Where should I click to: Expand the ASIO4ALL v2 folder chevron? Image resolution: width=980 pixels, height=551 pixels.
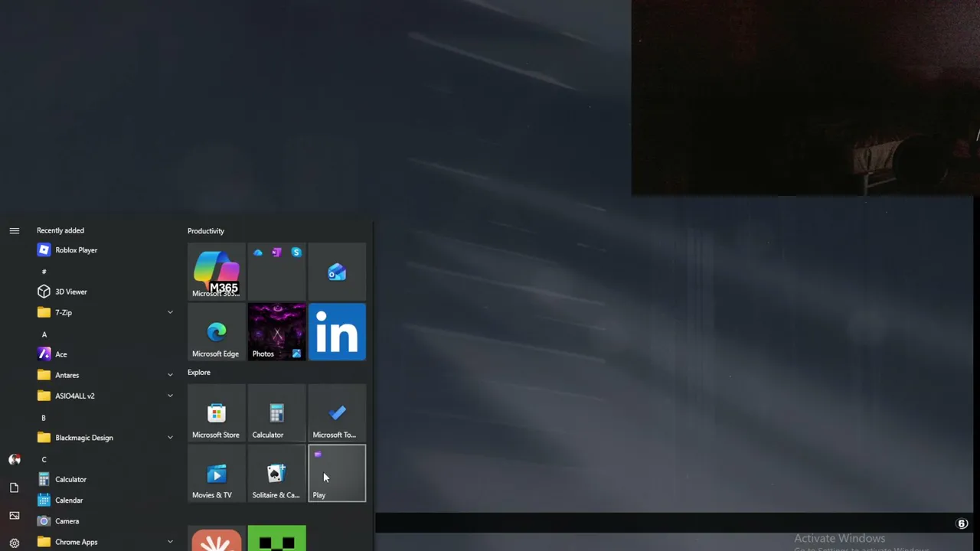[170, 396]
